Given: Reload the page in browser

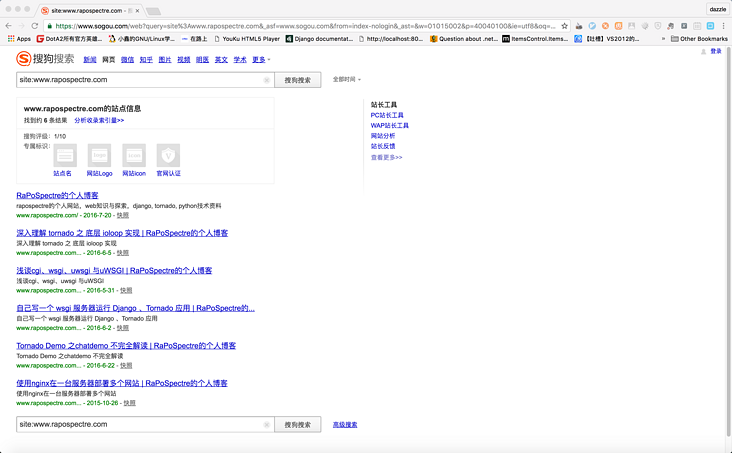Looking at the screenshot, I should pyautogui.click(x=35, y=25).
